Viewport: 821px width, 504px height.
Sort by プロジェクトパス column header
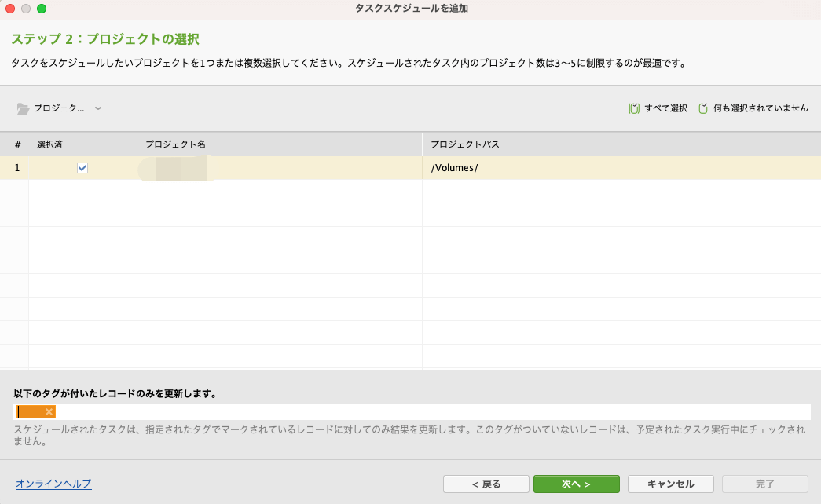coord(621,144)
